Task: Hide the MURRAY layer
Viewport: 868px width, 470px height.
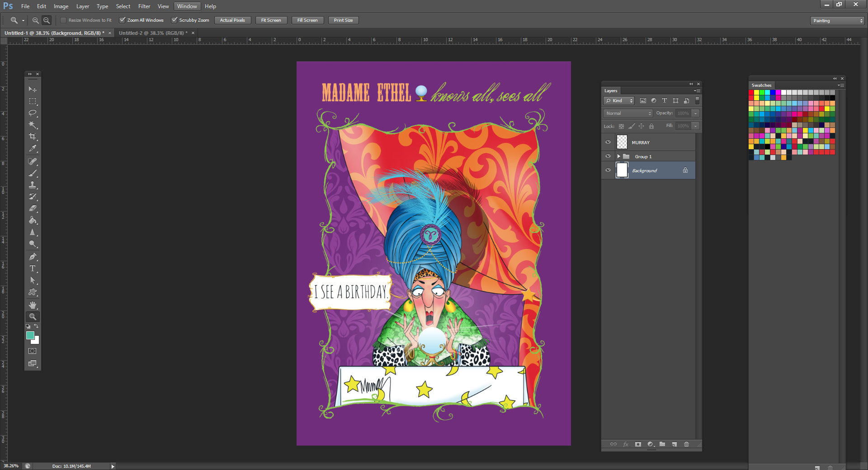Action: [x=608, y=142]
